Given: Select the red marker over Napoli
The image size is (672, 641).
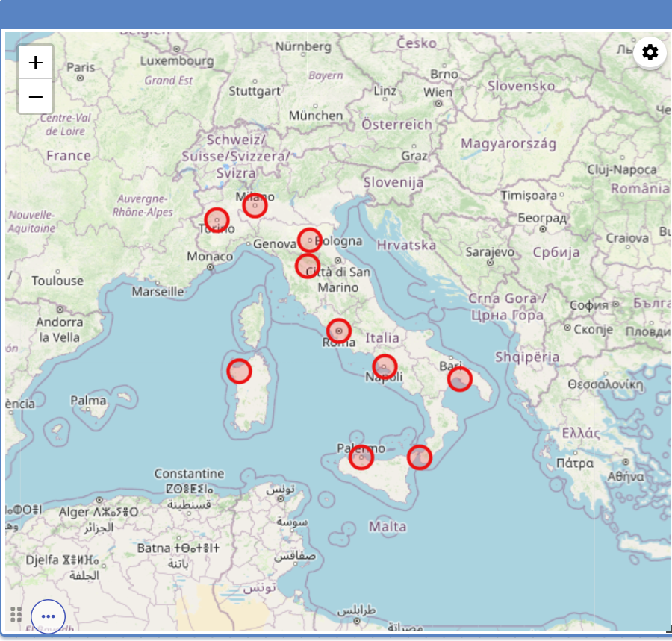Looking at the screenshot, I should pos(385,366).
